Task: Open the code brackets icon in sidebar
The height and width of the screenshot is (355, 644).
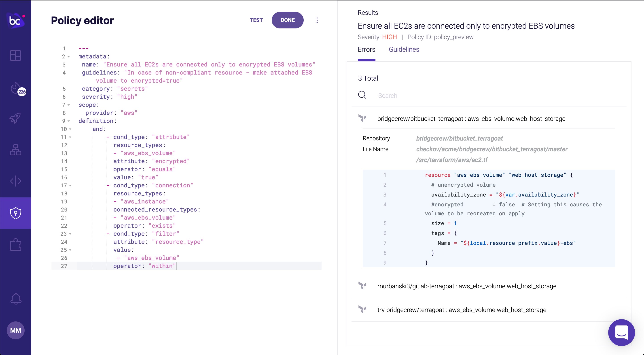Action: pos(15,181)
